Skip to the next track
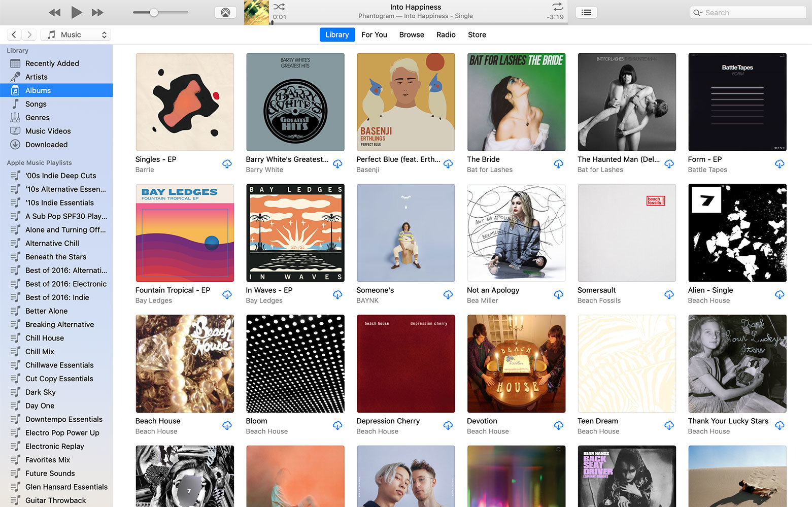The width and height of the screenshot is (812, 507). click(x=97, y=12)
